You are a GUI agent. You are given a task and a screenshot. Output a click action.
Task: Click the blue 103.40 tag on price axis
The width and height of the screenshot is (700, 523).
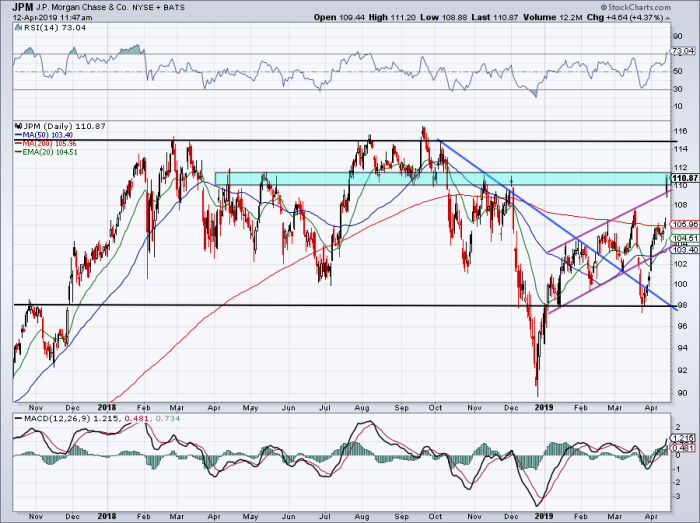[x=685, y=250]
